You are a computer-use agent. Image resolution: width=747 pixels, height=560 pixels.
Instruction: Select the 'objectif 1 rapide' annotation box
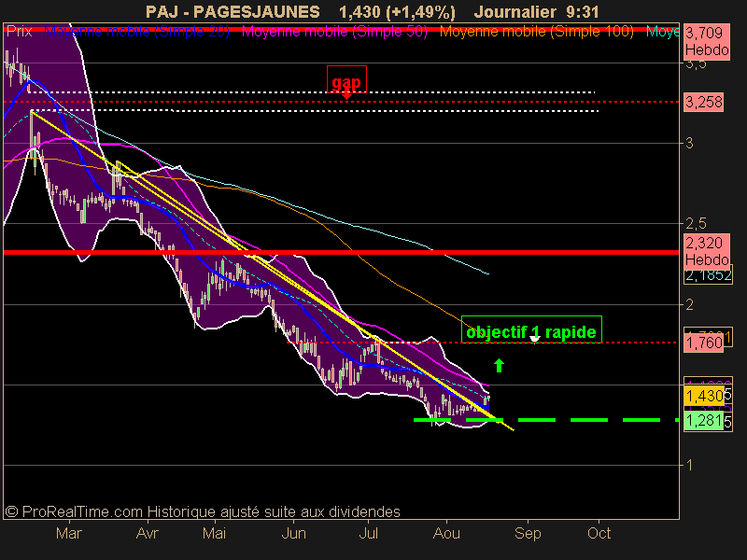click(531, 329)
